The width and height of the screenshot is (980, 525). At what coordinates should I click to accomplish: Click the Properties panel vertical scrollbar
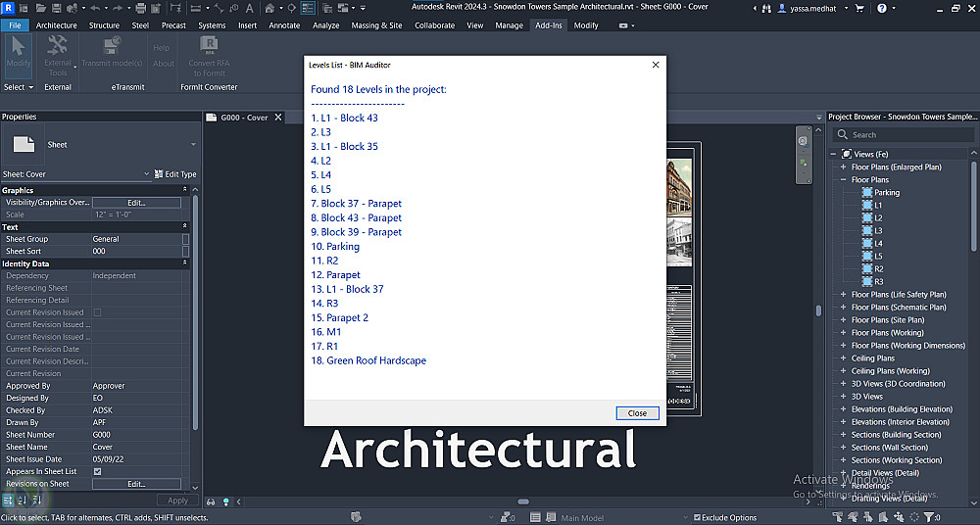[195, 312]
